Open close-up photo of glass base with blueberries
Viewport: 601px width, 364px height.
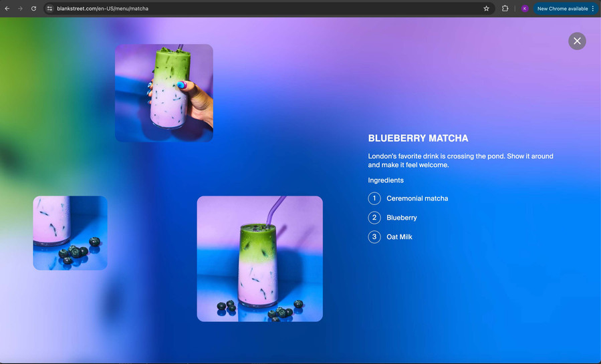click(x=70, y=233)
